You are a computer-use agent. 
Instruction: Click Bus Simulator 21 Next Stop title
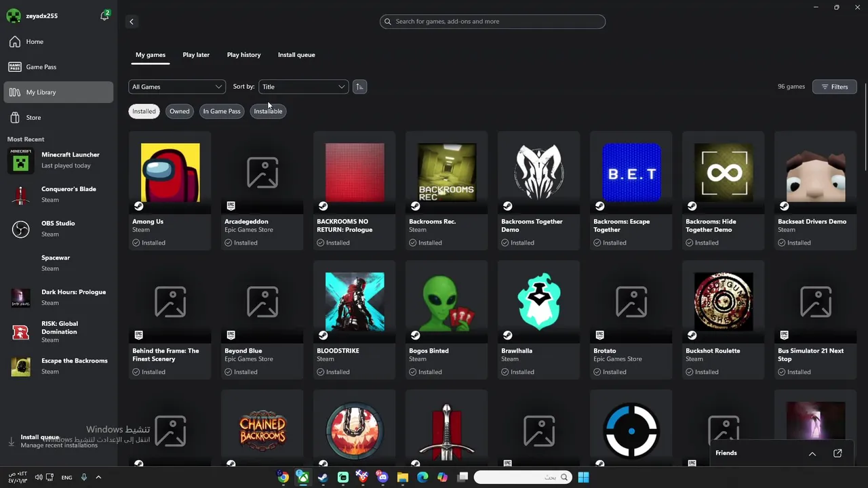811,355
